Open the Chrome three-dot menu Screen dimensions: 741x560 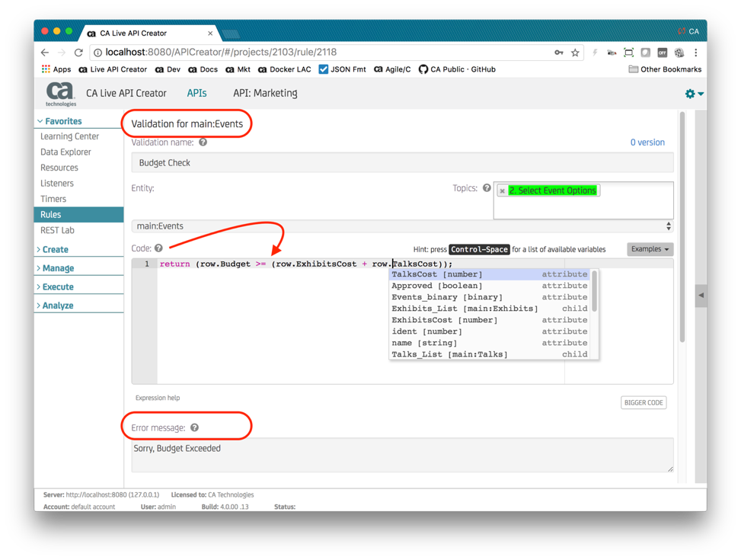tap(695, 53)
